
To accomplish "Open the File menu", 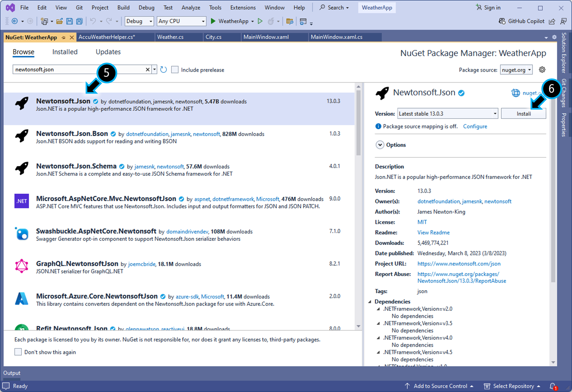I will 25,7.
